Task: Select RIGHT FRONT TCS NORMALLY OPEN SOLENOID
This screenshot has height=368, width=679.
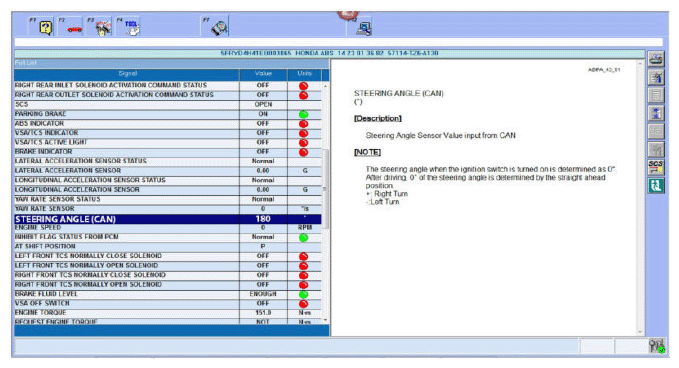Action: pyautogui.click(x=168, y=284)
